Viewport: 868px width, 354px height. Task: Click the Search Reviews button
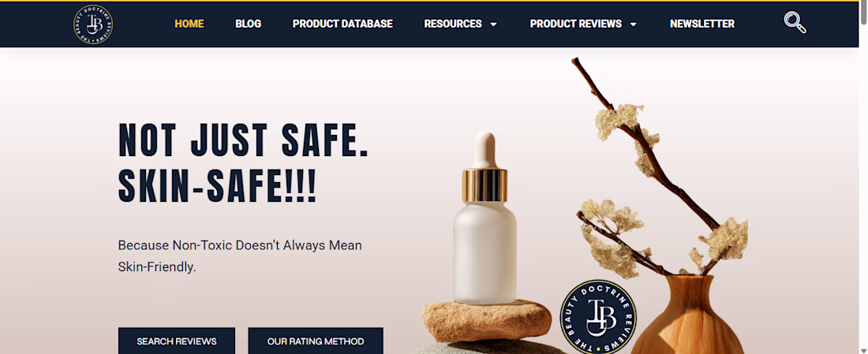tap(177, 341)
